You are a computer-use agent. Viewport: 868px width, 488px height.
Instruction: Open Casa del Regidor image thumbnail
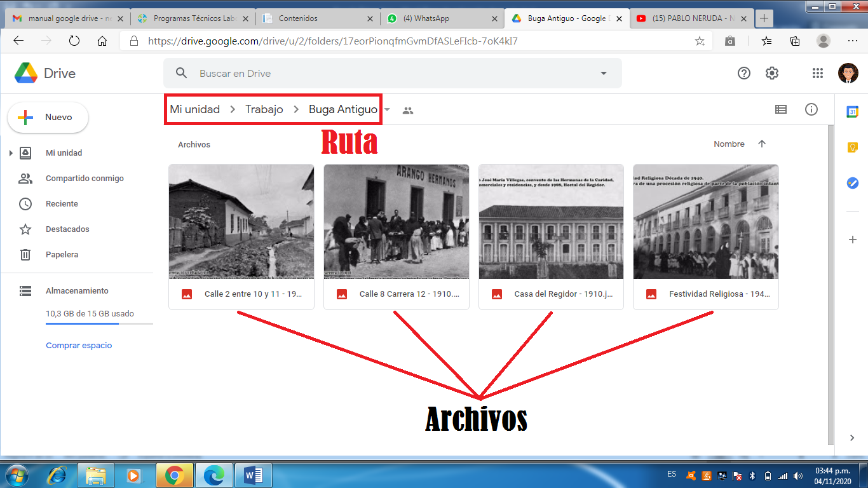[x=551, y=222]
